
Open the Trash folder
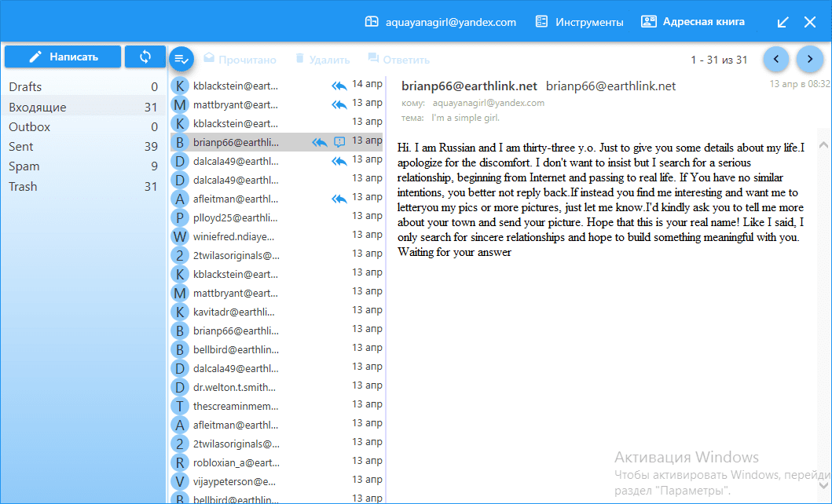(x=83, y=187)
